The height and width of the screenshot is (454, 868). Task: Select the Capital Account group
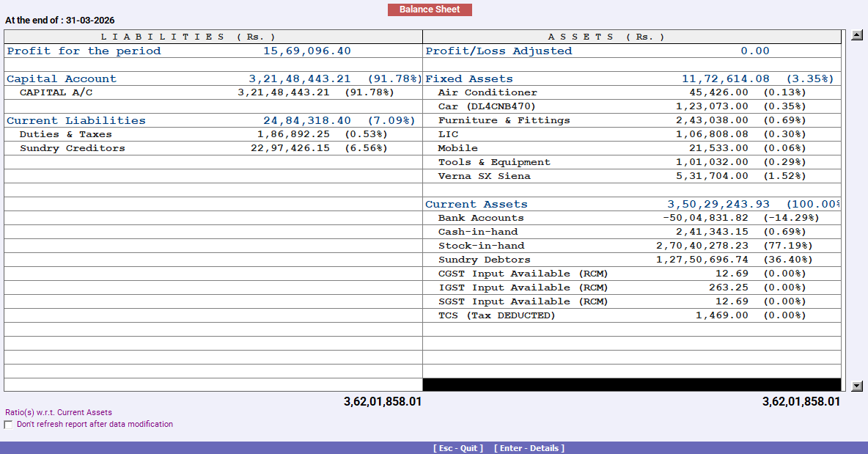(x=60, y=78)
